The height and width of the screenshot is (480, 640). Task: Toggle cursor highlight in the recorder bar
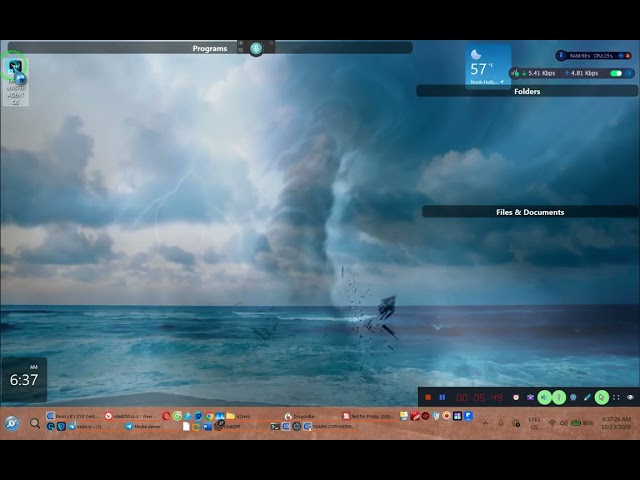602,397
